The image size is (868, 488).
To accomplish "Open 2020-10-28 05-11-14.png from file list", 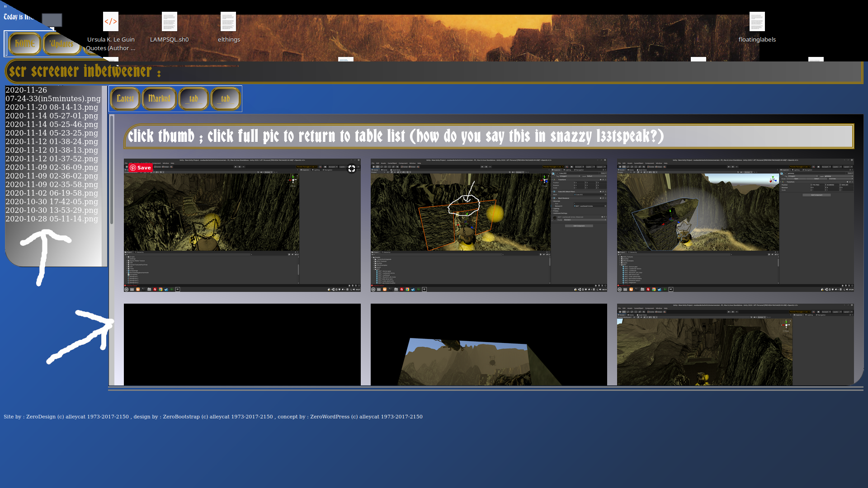I will coord(52,219).
